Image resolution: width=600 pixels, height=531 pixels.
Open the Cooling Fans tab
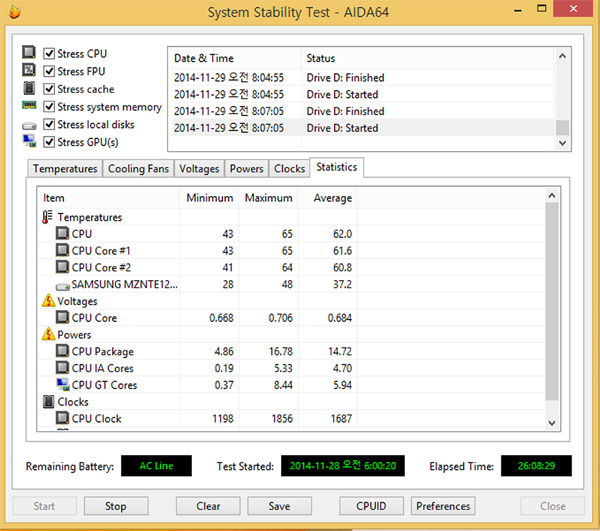138,169
